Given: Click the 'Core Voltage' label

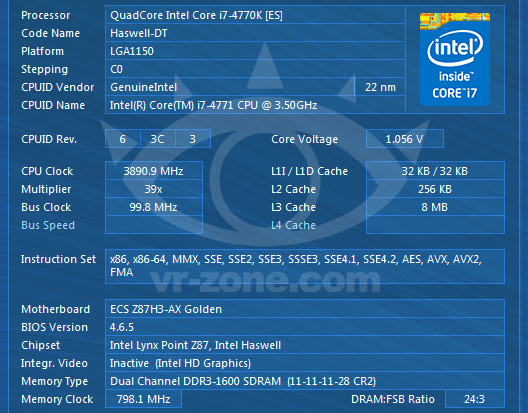Looking at the screenshot, I should click(304, 139).
